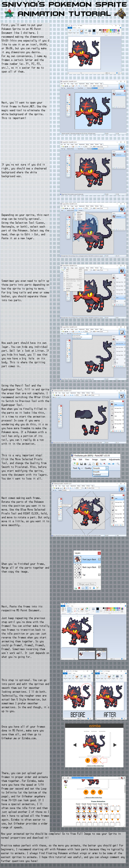The height and width of the screenshot is (868, 129).
Task: Select Front Leg in Back layer thumbnail
Action: [x=78, y=559]
